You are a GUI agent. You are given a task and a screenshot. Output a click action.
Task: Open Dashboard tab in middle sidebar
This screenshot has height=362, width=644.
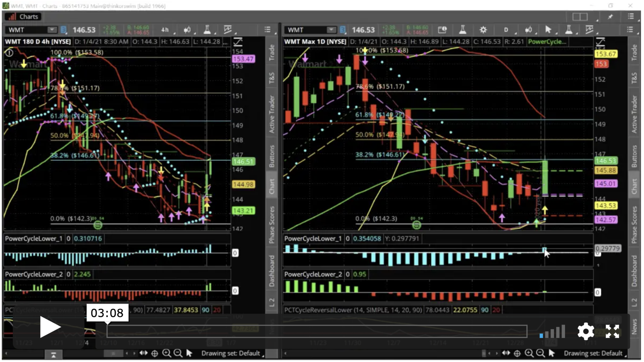[272, 271]
